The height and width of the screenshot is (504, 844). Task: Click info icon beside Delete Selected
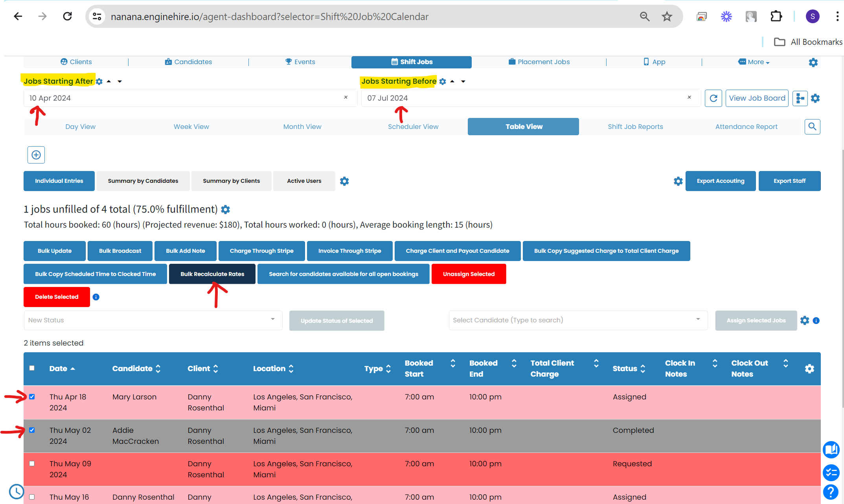pyautogui.click(x=96, y=297)
